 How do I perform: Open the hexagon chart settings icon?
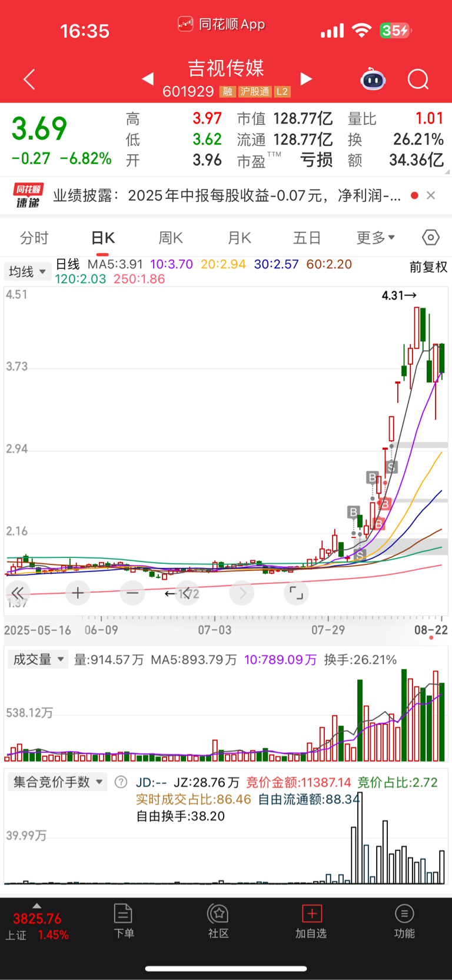pyautogui.click(x=431, y=237)
